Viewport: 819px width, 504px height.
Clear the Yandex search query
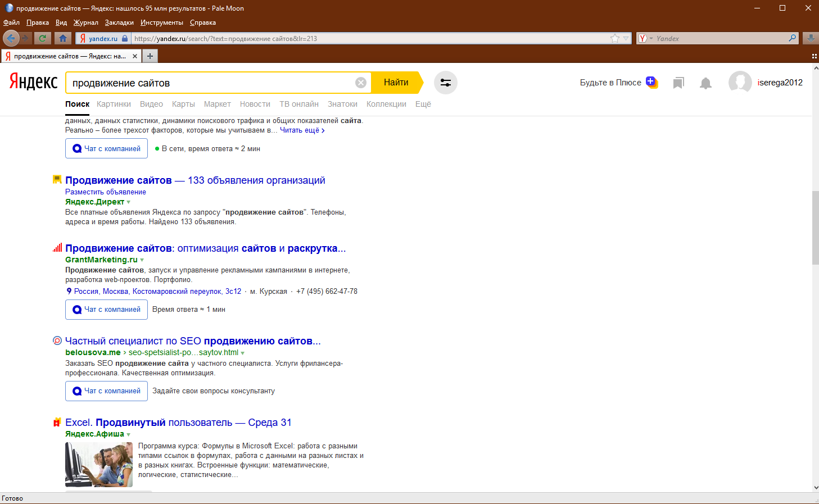click(x=361, y=83)
